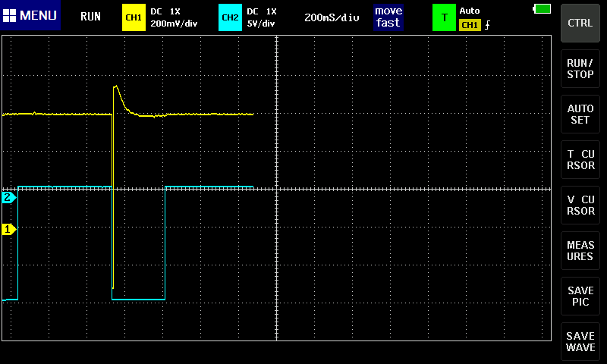This screenshot has width=607, height=364.
Task: Click the rising edge trigger symbol
Action: tap(487, 25)
